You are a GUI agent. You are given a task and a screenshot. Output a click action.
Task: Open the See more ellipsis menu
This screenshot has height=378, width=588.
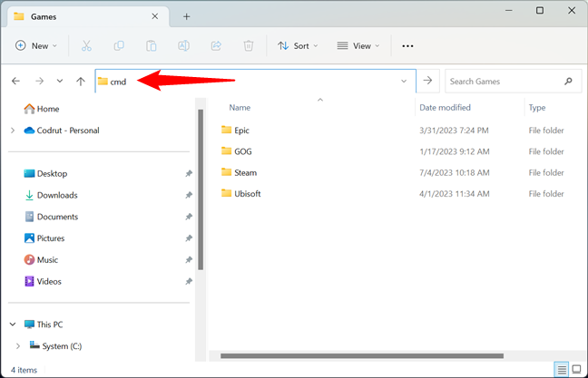point(407,45)
